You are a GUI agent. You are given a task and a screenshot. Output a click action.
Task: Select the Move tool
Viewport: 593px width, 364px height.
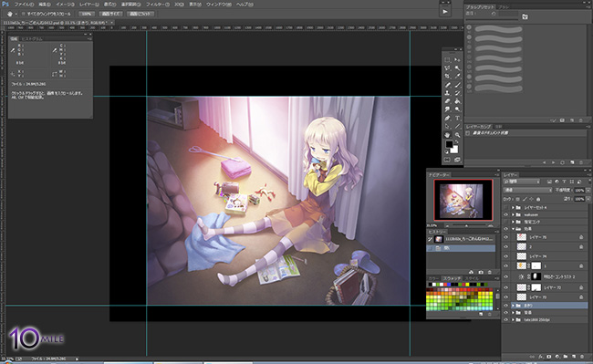click(457, 59)
